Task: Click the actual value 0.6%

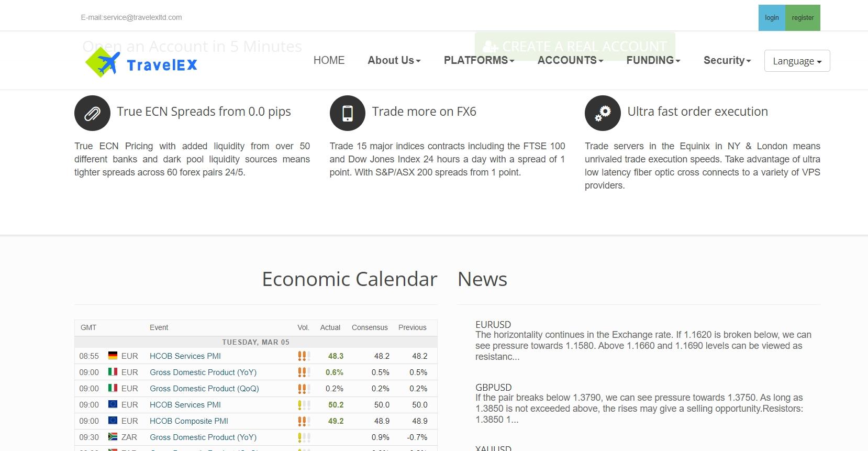Action: 335,372
